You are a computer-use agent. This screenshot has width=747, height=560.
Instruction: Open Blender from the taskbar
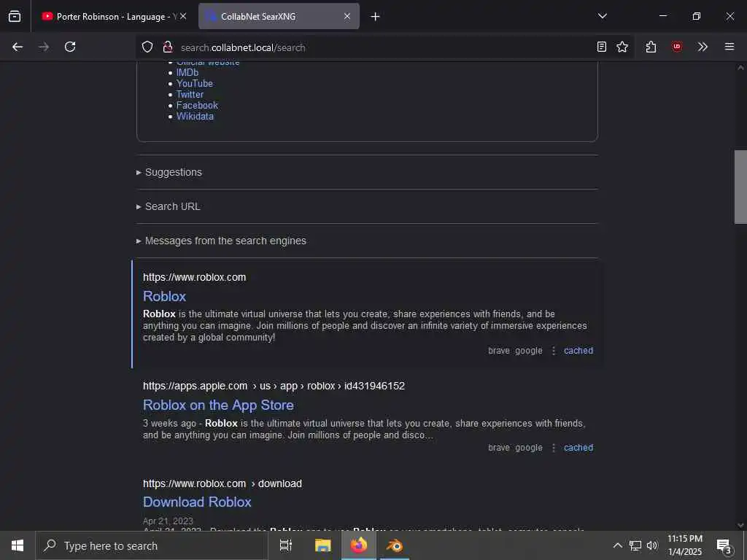tap(395, 545)
